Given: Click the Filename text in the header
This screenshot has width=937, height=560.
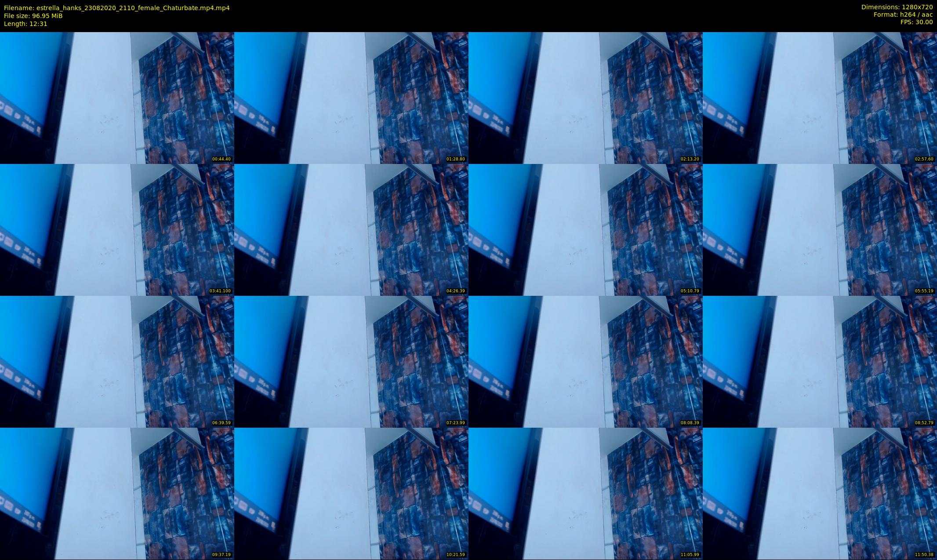Looking at the screenshot, I should point(116,8).
